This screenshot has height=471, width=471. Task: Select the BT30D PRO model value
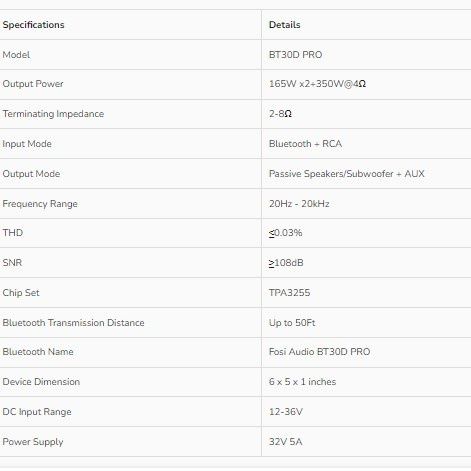[x=295, y=55]
